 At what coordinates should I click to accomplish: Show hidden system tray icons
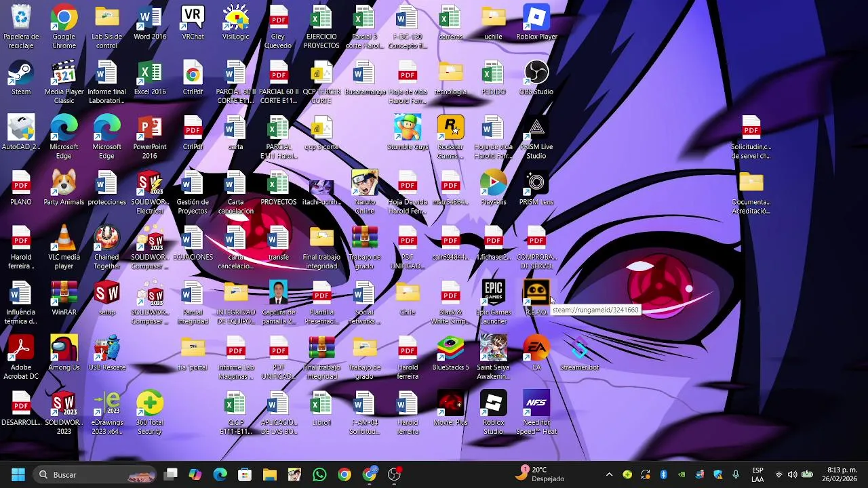click(x=609, y=474)
